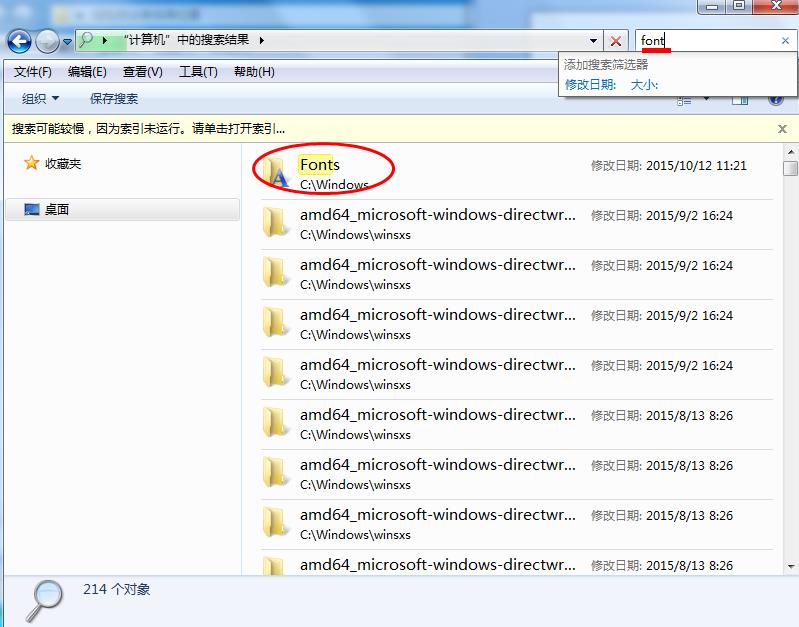Add the 修改日期 search filter
Image resolution: width=799 pixels, height=627 pixels.
[590, 85]
